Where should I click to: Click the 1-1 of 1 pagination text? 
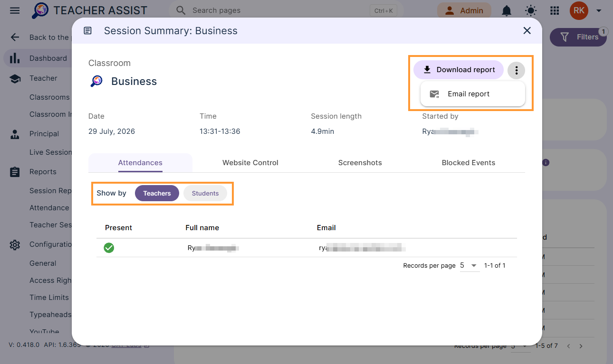[495, 266]
